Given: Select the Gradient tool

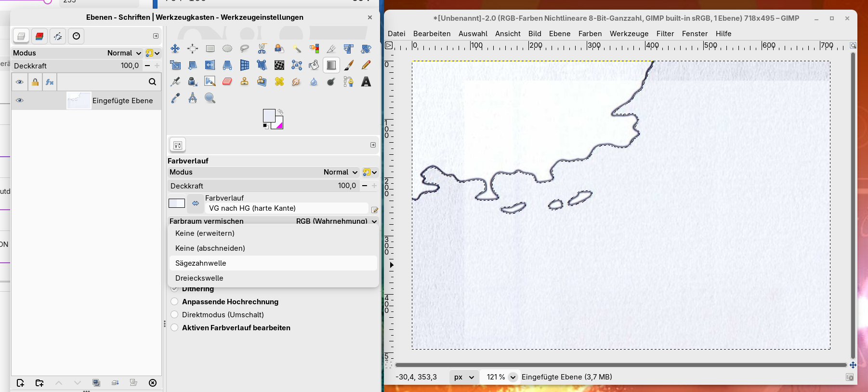Looking at the screenshot, I should [x=331, y=65].
